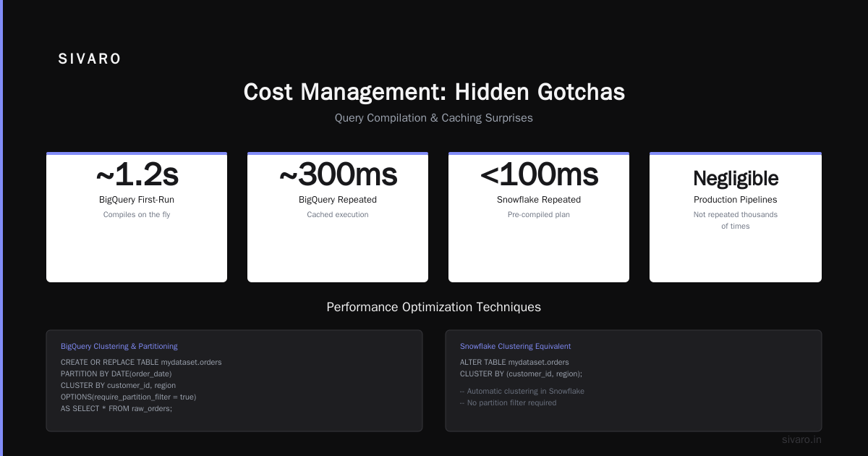Select the line 'OPTIONS(require_partition_filter = true)'
The image size is (868, 456).
coord(129,397)
